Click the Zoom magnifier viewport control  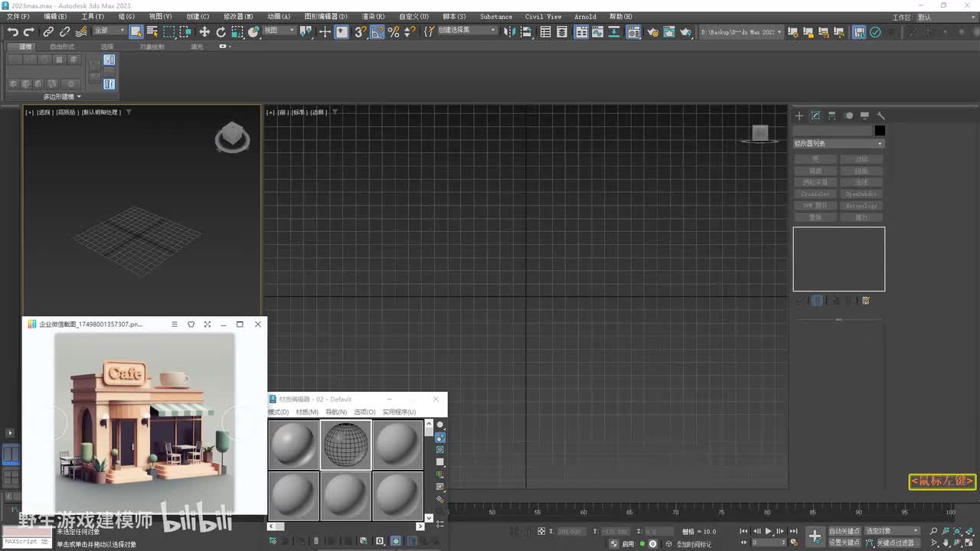coord(934,531)
